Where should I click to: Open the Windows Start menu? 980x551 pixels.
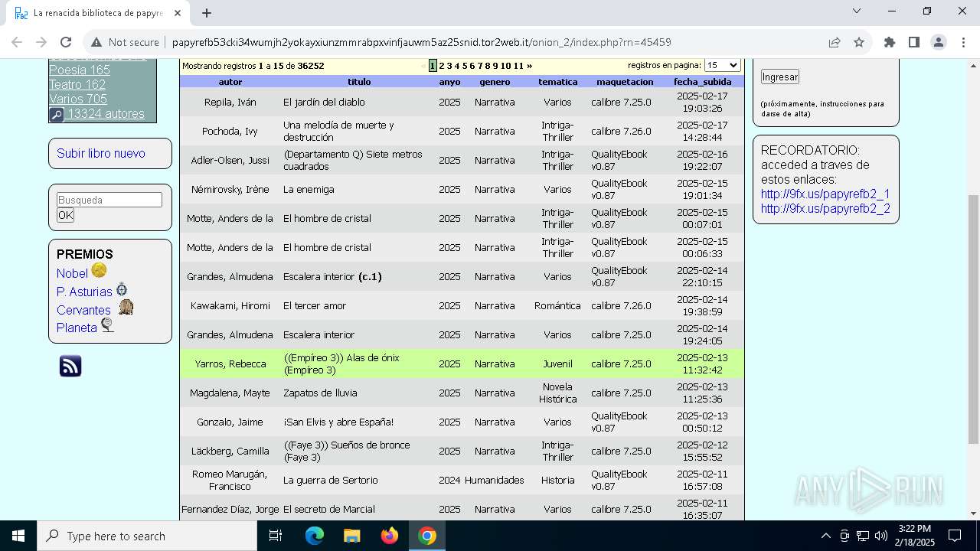point(18,536)
